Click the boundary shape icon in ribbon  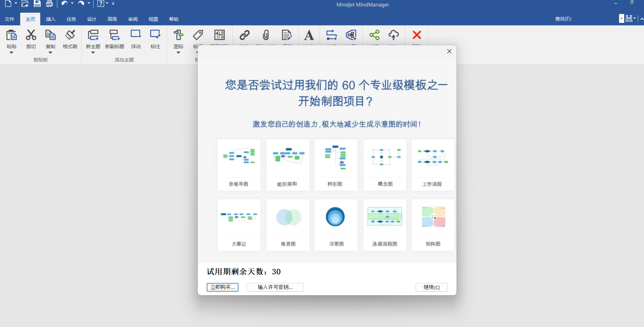351,35
